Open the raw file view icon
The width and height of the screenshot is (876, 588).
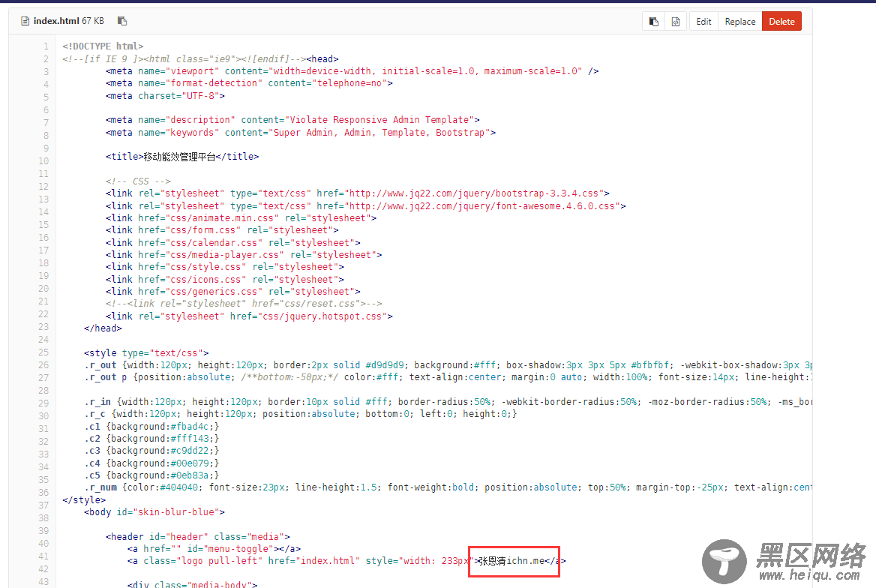[x=676, y=22]
